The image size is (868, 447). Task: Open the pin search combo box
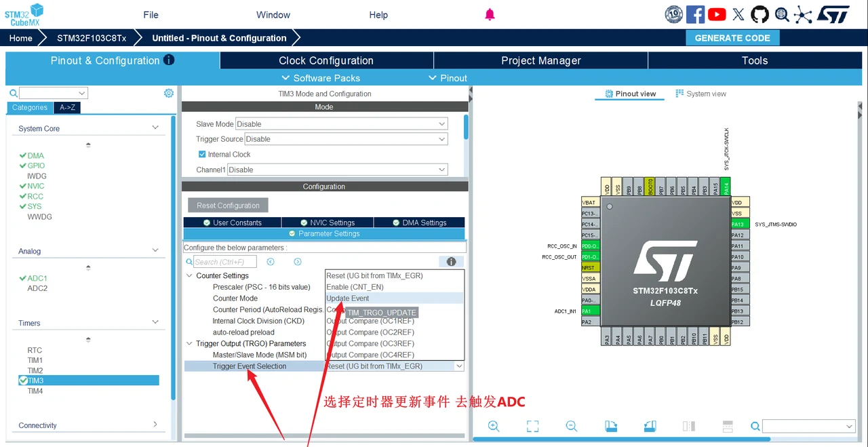pos(808,426)
